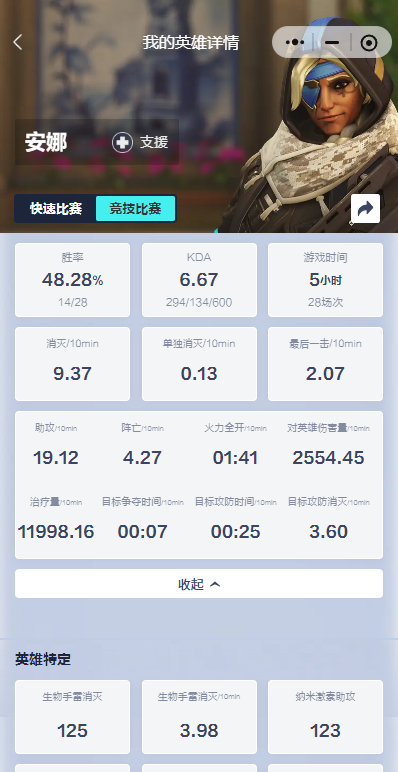
Task: Open the 胜率 48.28% stat card
Action: click(x=72, y=280)
